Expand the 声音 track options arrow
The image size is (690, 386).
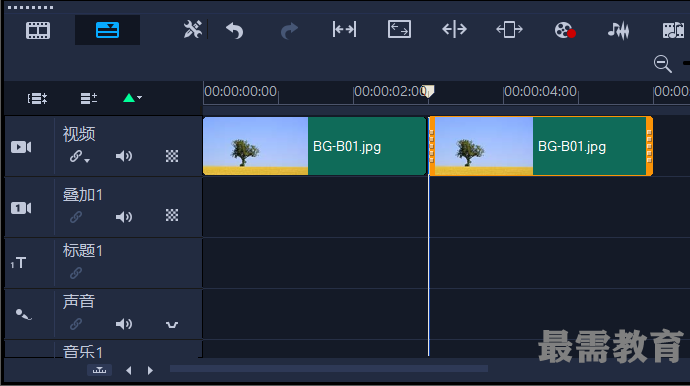pyautogui.click(x=172, y=325)
